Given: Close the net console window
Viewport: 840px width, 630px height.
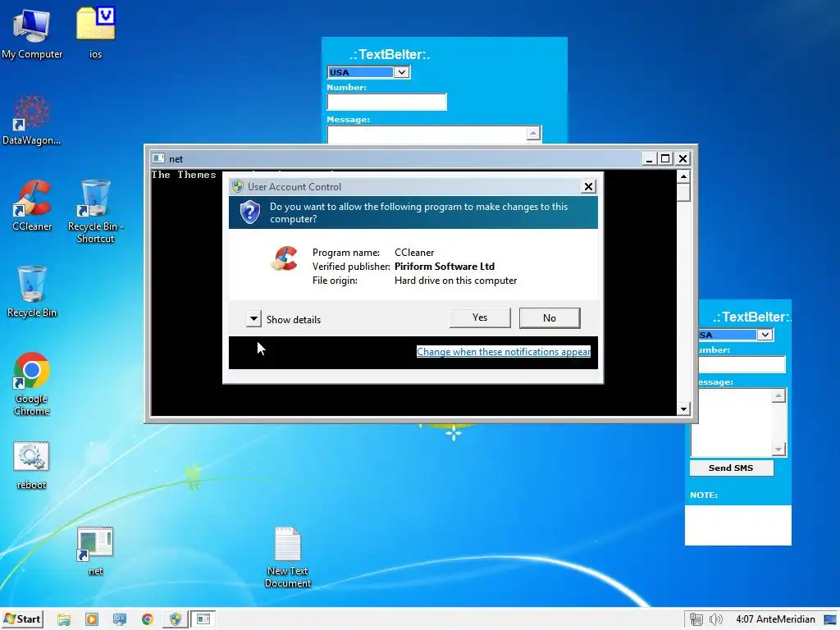Looking at the screenshot, I should (682, 158).
